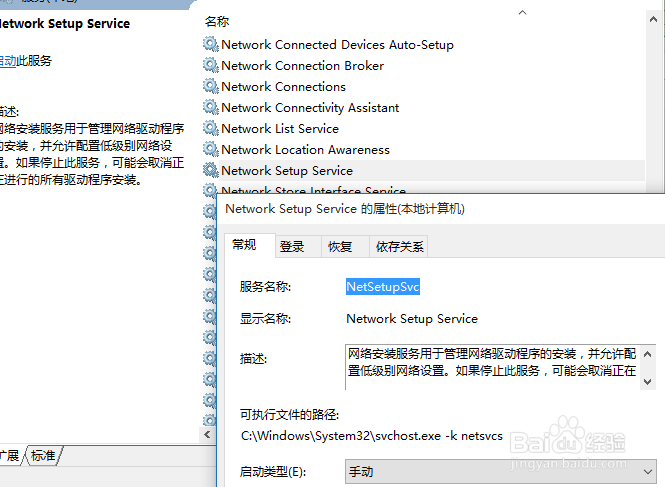
Task: Click the gear icon beside Network Setup Service
Action: [x=210, y=170]
